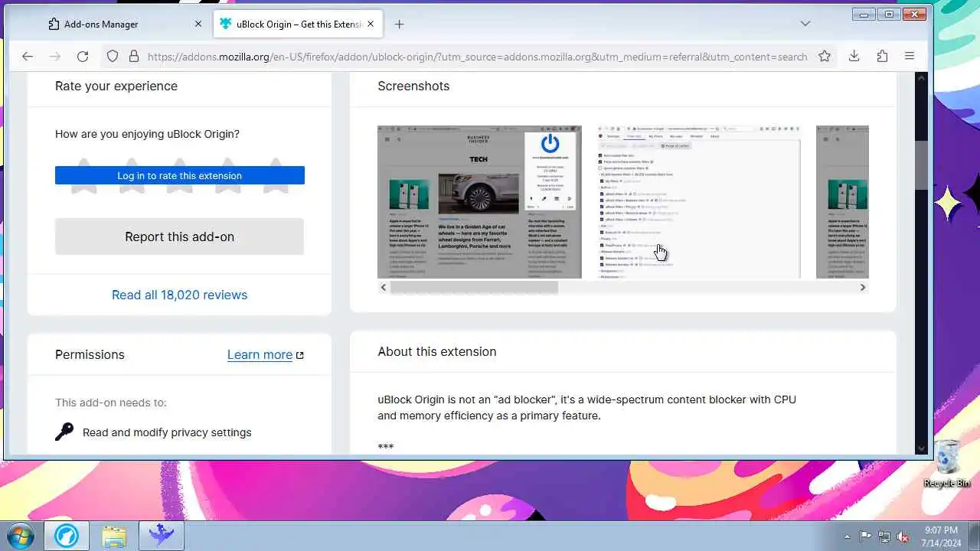Reload the current page
This screenshot has width=980, height=551.
(83, 56)
